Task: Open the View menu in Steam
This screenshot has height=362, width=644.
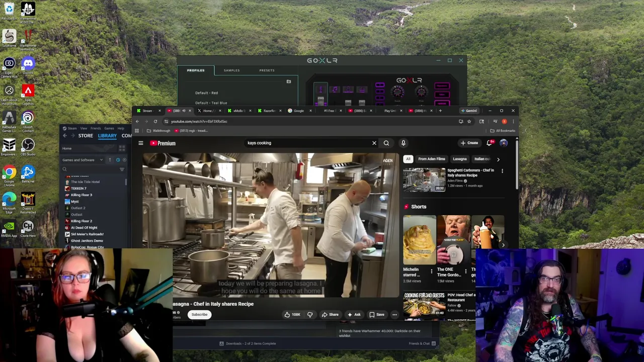Action: click(84, 128)
